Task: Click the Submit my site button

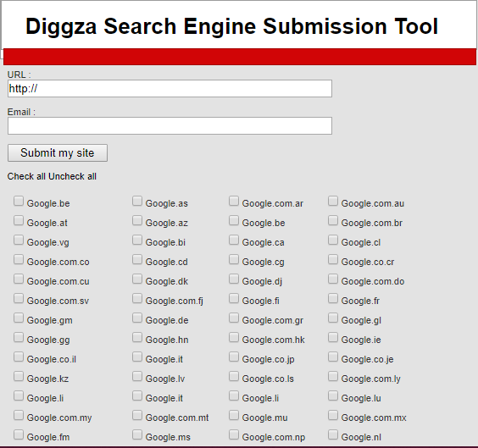Action: (x=58, y=153)
